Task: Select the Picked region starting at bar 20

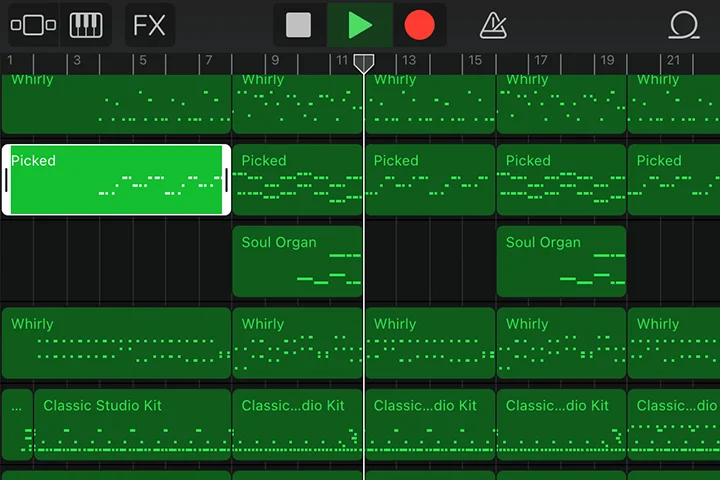Action: pos(674,180)
